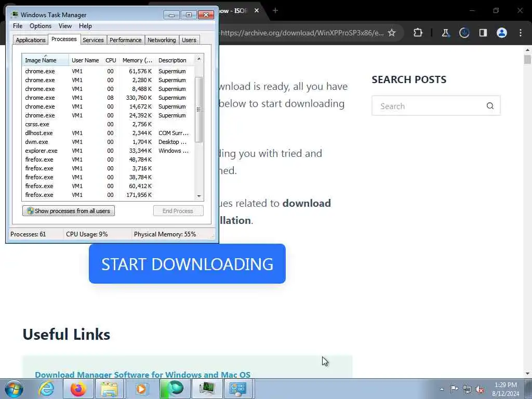Screen dimensions: 532x399
Task: Bookmark this page with star icon
Action: [392, 33]
